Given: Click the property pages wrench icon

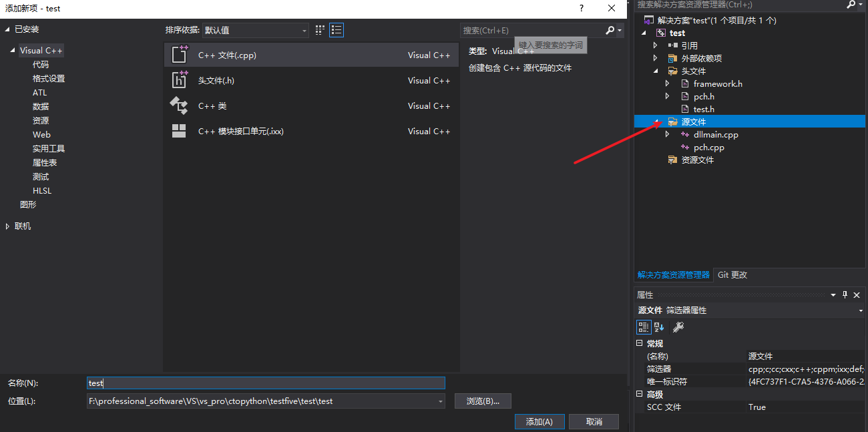Looking at the screenshot, I should click(x=678, y=327).
